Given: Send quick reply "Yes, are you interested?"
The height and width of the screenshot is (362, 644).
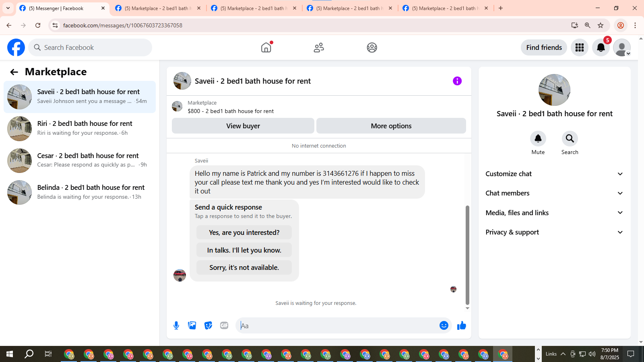Looking at the screenshot, I should click(244, 232).
